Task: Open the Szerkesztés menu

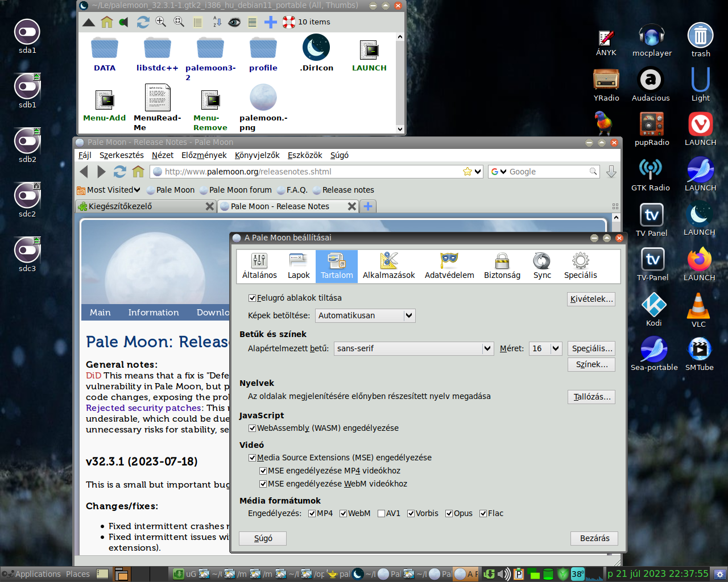Action: coord(122,155)
